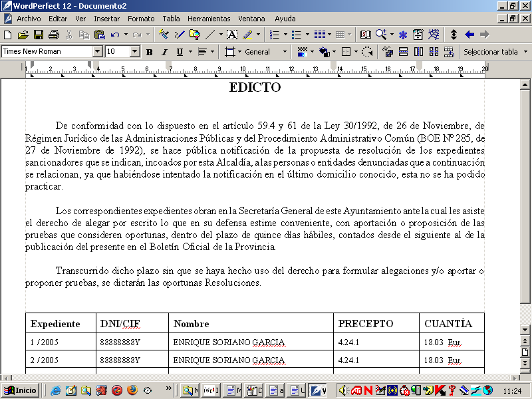The width and height of the screenshot is (532, 399).
Task: Open the Tabla menu
Action: tap(171, 19)
